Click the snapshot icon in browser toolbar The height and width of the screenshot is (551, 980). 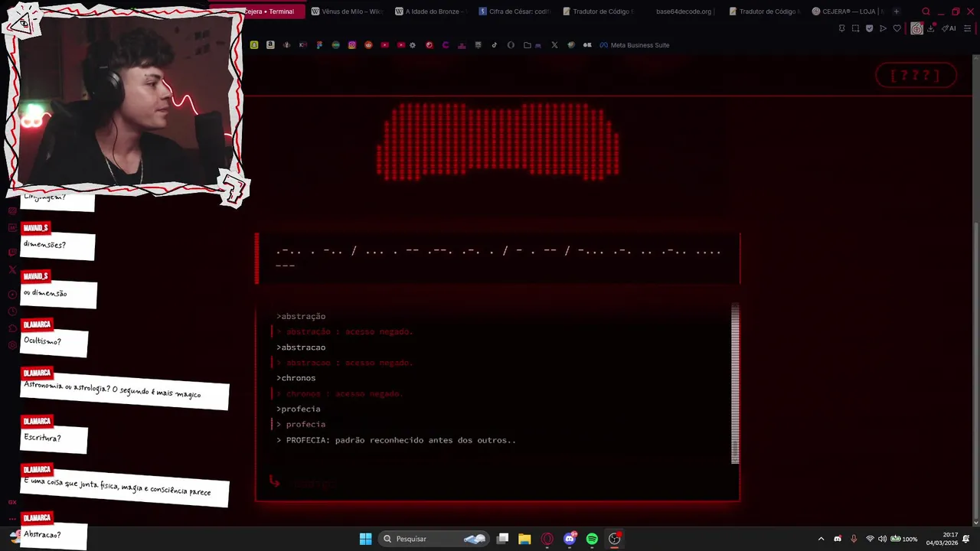point(855,28)
